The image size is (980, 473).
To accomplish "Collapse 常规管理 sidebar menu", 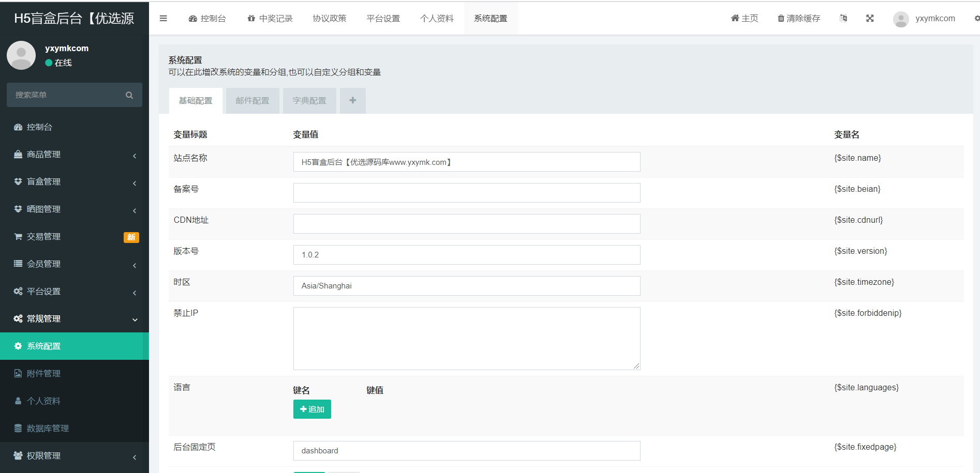I will tap(75, 319).
